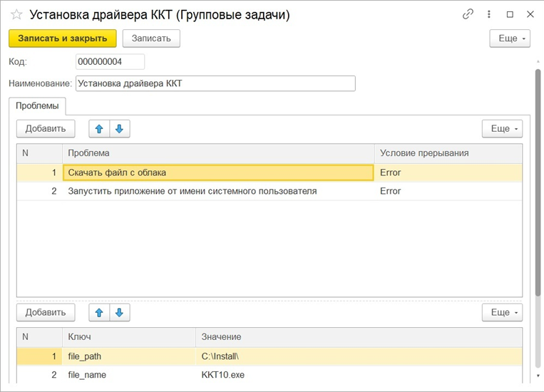Maximize the window with square icon
The image size is (544, 392).
pyautogui.click(x=510, y=14)
